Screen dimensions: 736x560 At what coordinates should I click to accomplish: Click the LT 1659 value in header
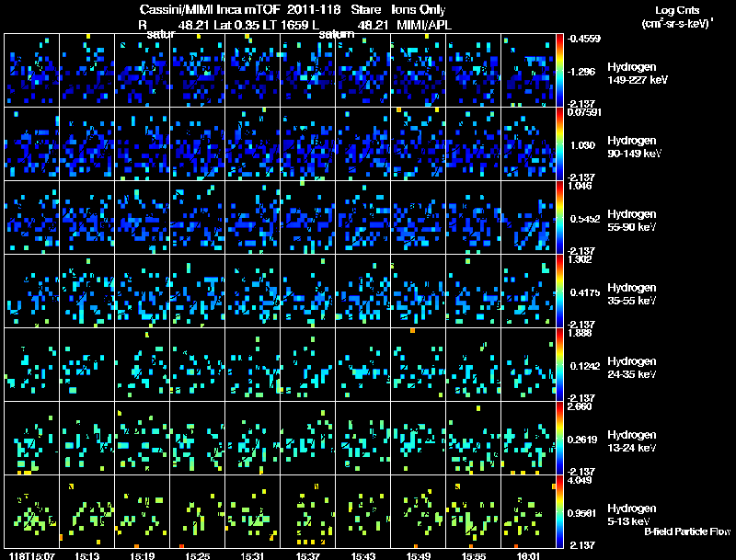[x=285, y=25]
